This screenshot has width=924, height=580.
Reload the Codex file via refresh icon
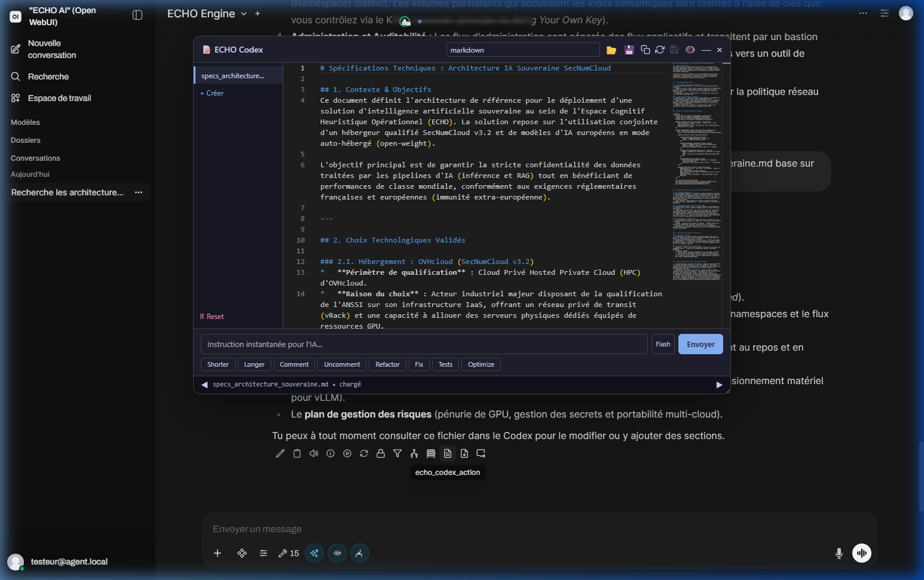coord(660,50)
